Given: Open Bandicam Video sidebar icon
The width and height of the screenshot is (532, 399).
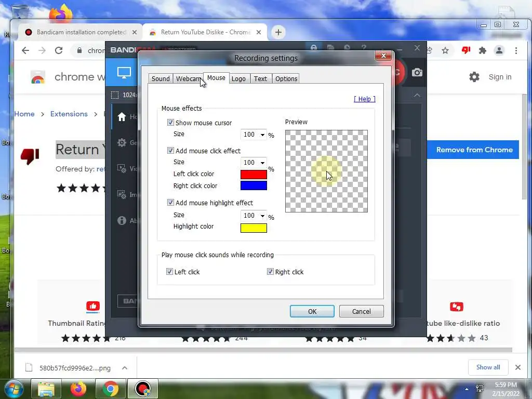Looking at the screenshot, I should click(122, 168).
